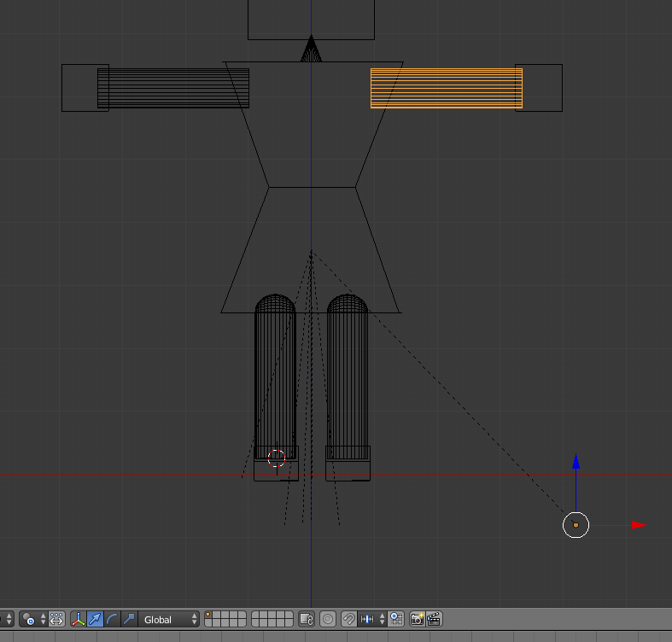672x642 pixels.
Task: Open the snap element type dropdown
Action: pyautogui.click(x=372, y=619)
